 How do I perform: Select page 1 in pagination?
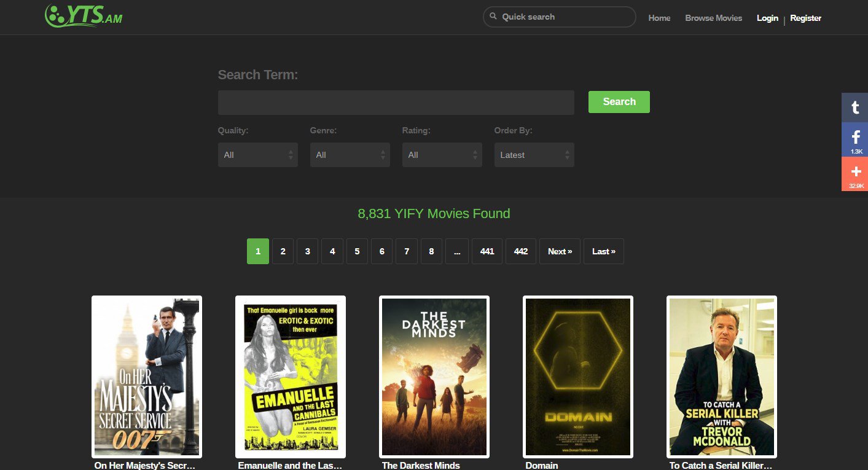[258, 251]
